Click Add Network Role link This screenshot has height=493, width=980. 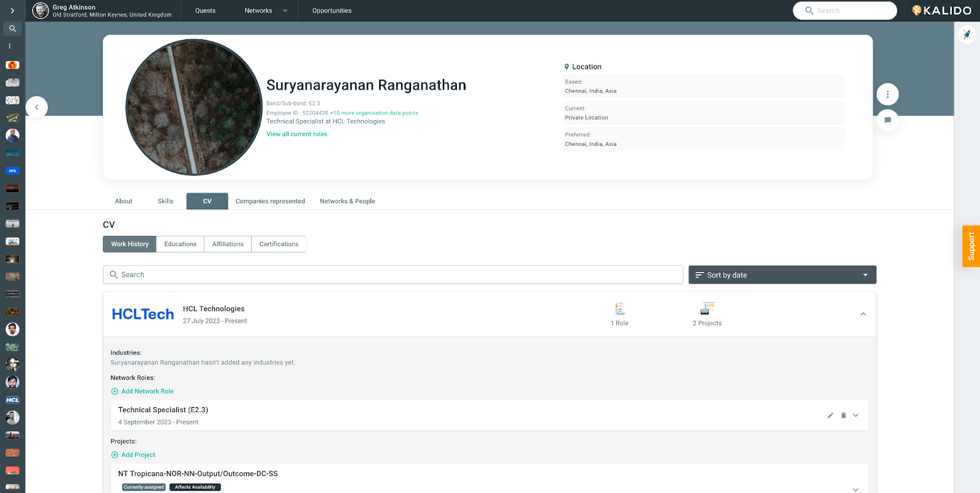click(147, 391)
